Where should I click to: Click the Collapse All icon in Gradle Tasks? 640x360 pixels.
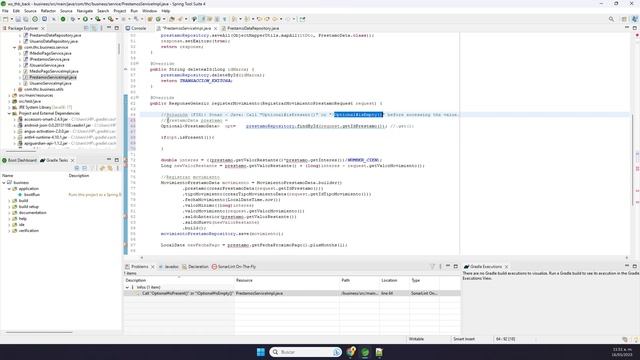point(84,168)
